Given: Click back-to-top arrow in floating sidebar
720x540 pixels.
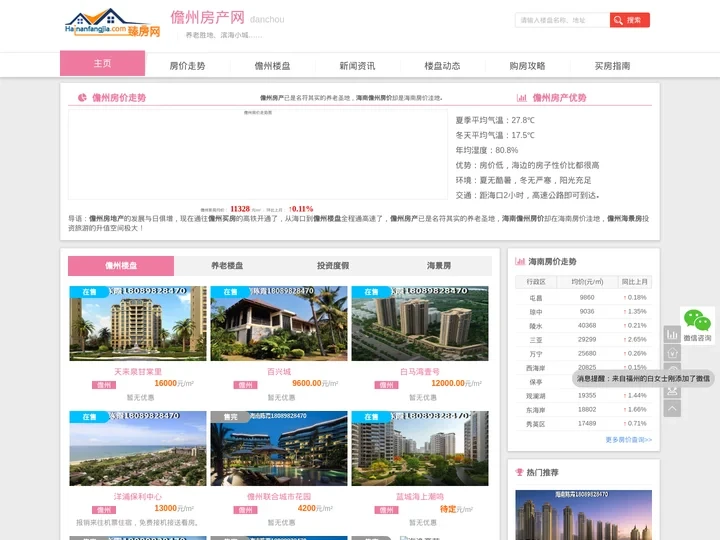Looking at the screenshot, I should pyautogui.click(x=672, y=408).
